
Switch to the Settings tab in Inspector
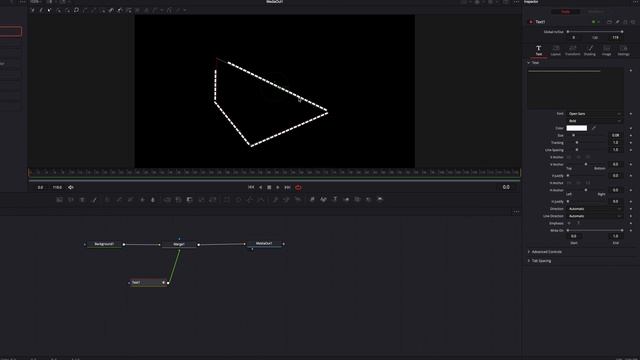623,50
